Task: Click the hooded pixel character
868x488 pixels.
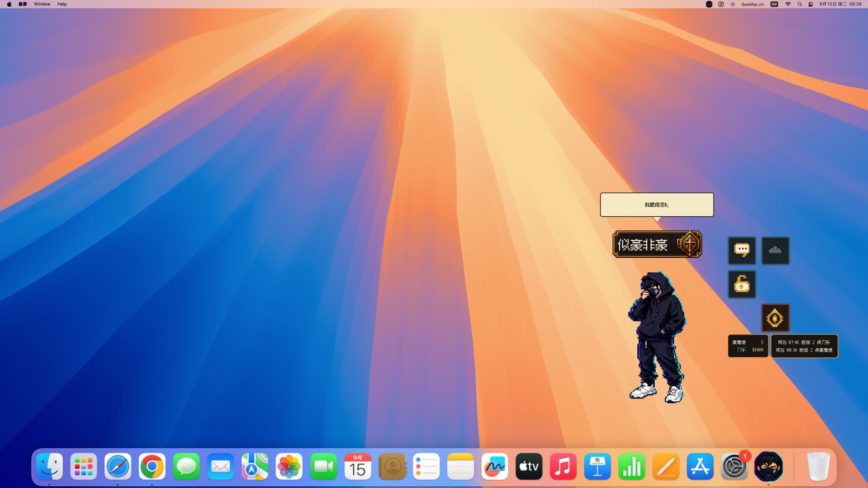Action: [657, 337]
